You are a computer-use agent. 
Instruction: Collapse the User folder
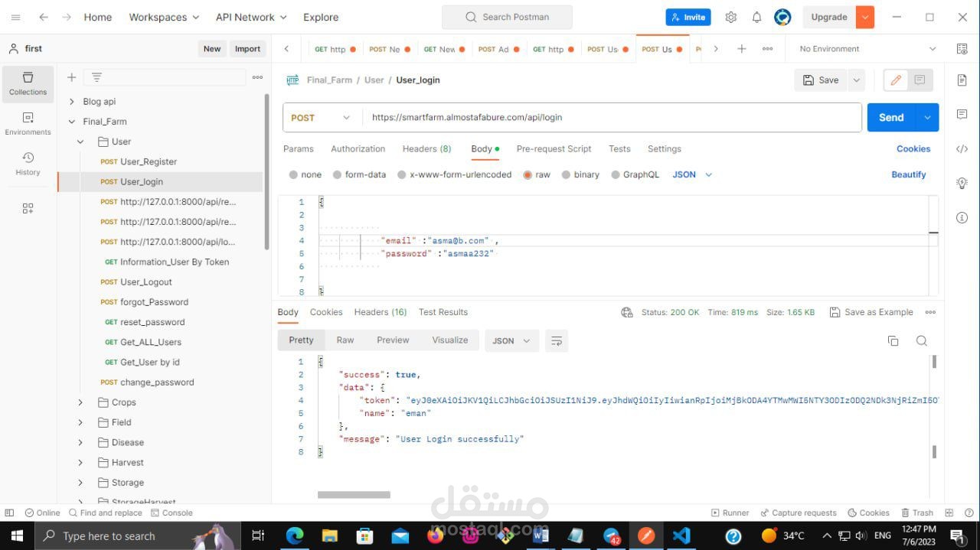point(80,142)
